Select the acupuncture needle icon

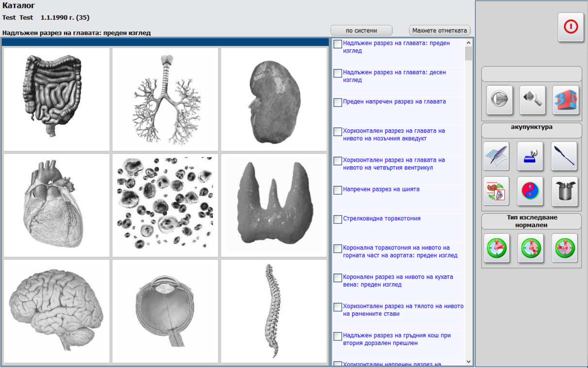(564, 156)
